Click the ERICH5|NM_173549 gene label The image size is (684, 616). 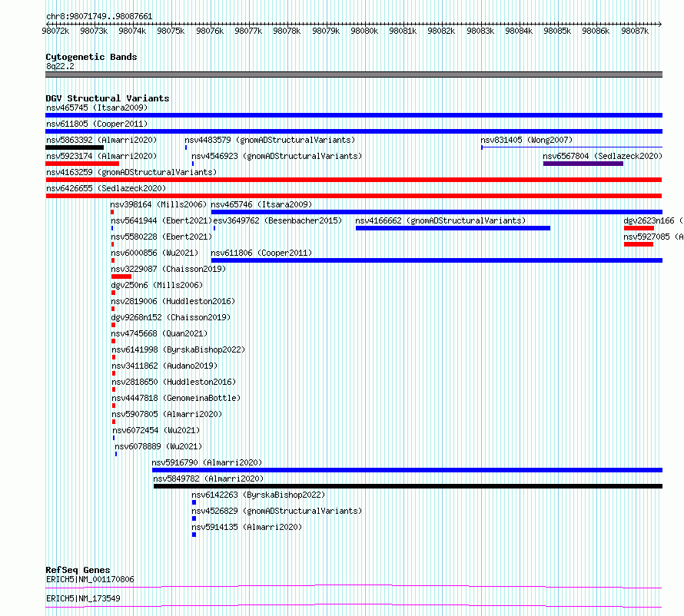(83, 598)
